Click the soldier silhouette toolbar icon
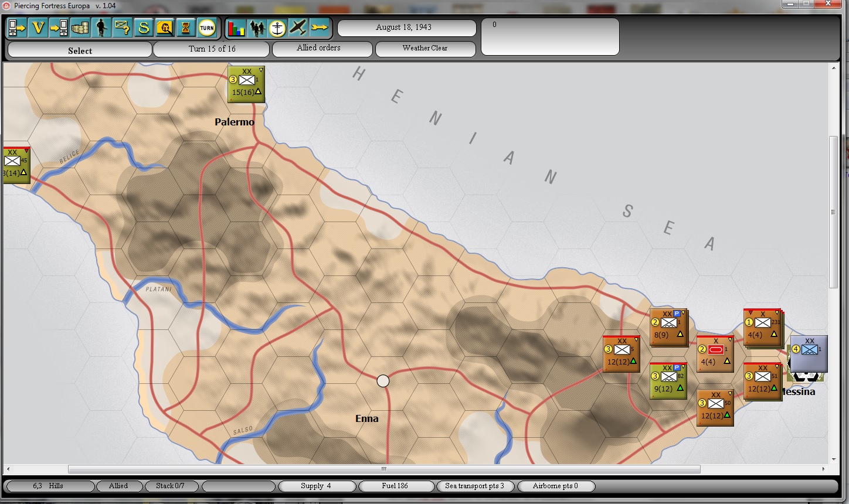Image resolution: width=849 pixels, height=504 pixels. click(x=101, y=28)
